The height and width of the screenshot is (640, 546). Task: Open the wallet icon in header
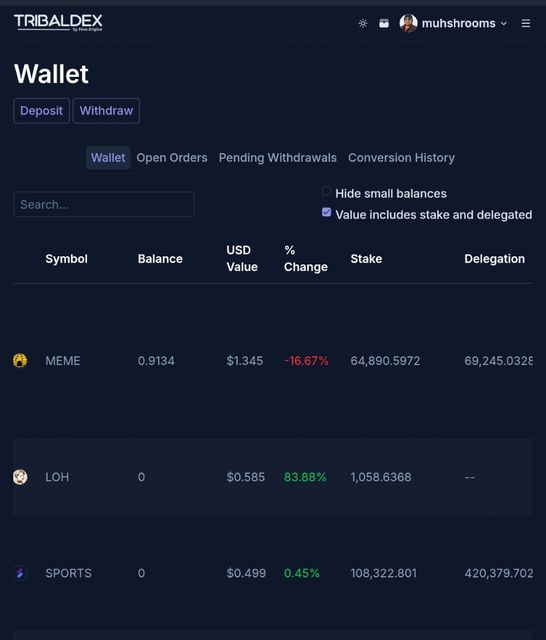point(384,24)
